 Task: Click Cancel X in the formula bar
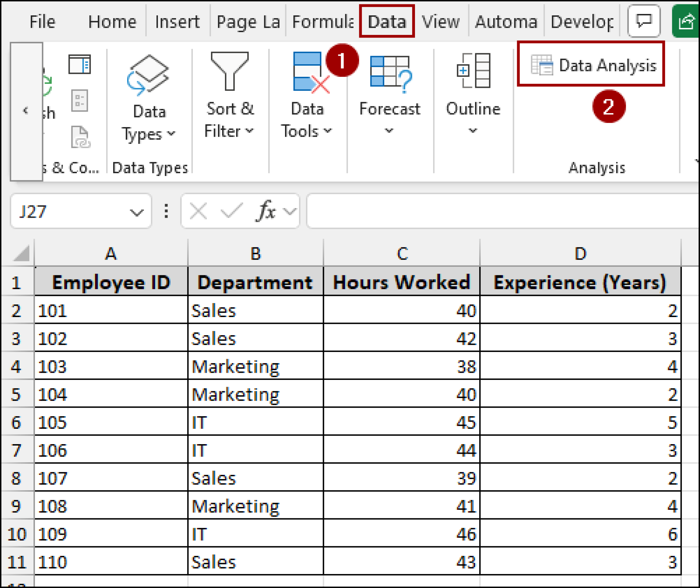tap(198, 211)
